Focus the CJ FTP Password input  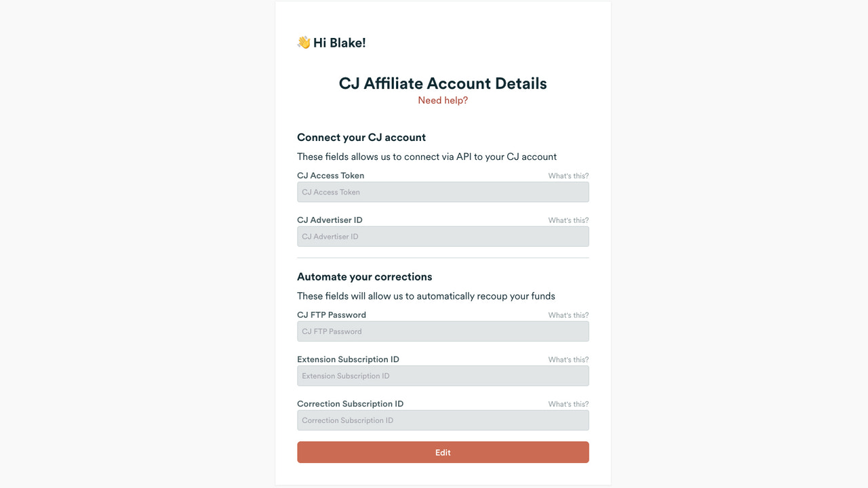coord(443,331)
